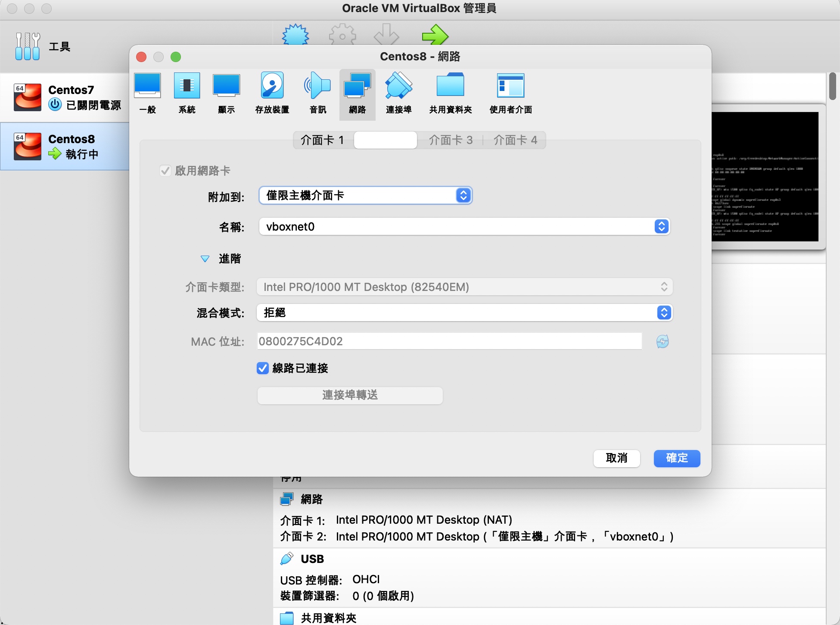Click the 共用資料夾 folder icon in details pane
Screen dimensions: 840x625
pyautogui.click(x=287, y=618)
